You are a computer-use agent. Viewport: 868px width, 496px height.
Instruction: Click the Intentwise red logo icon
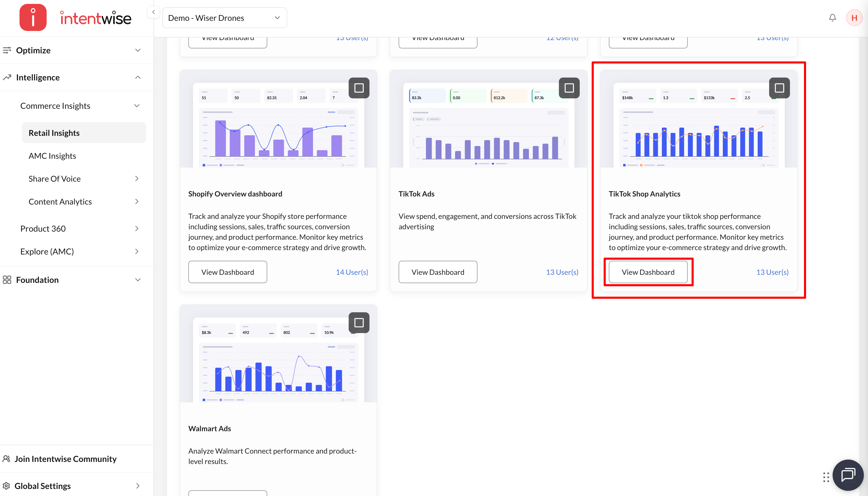pyautogui.click(x=33, y=17)
